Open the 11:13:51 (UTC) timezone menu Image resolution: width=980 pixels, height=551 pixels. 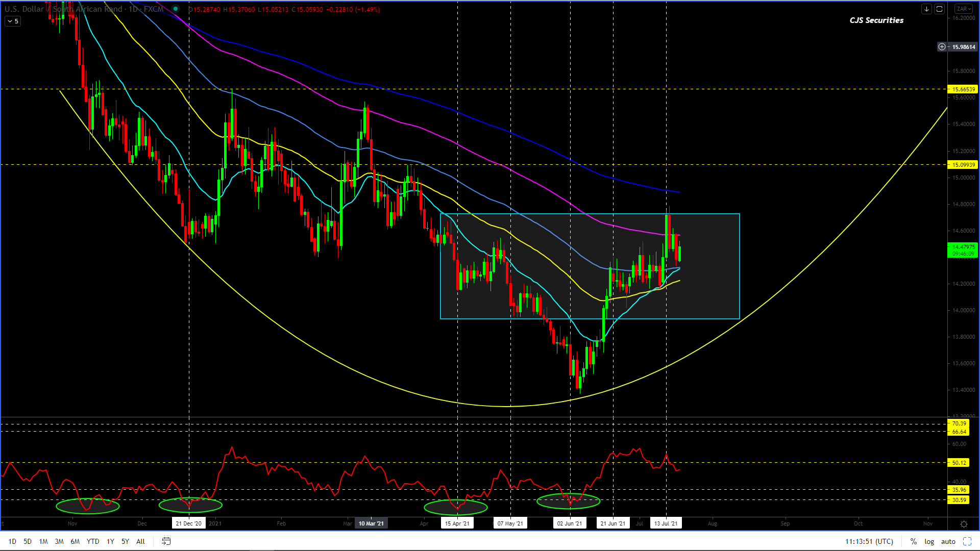[869, 541]
